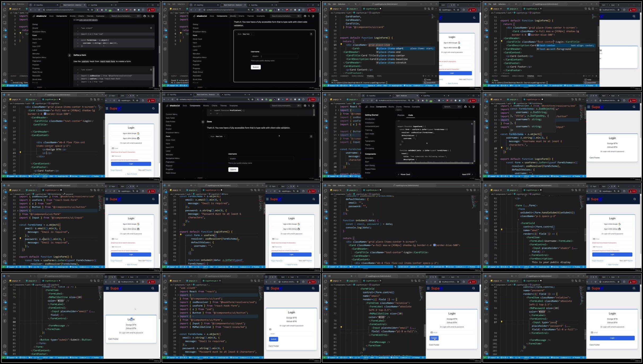
Task: Open GitHub icon beside the short Search... box
Action: (x=465, y=107)
